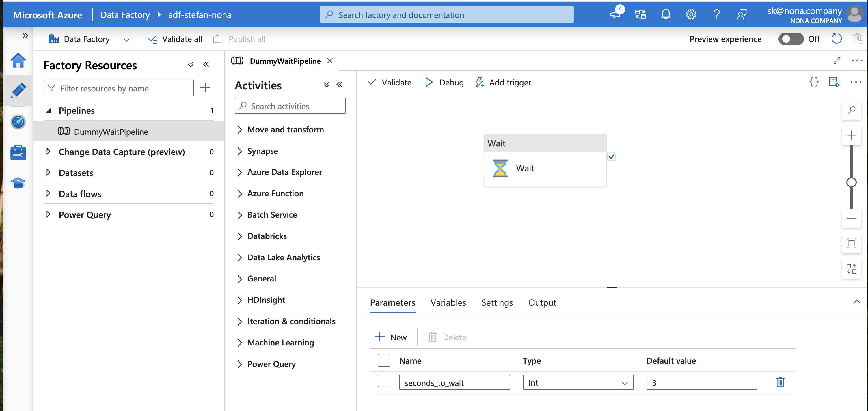
Task: Click Add trigger button
Action: coord(503,83)
